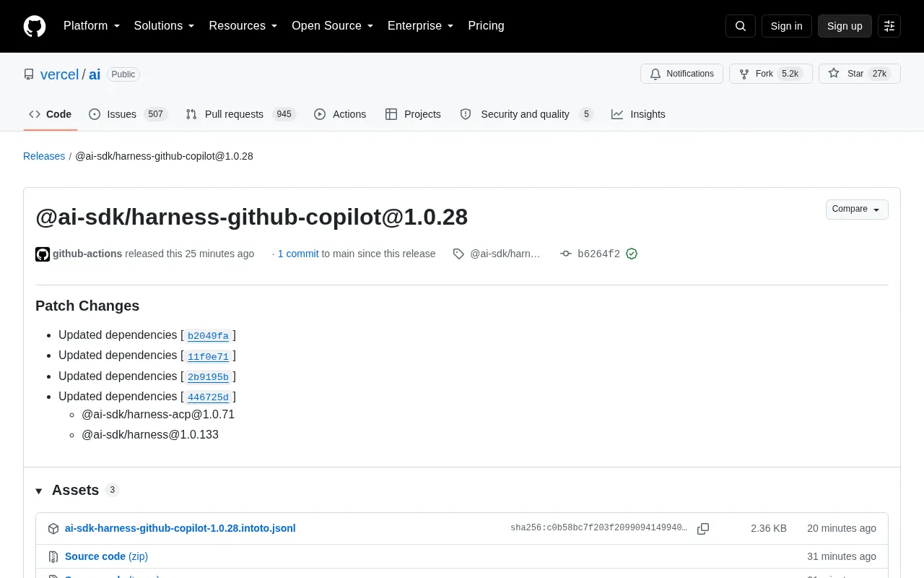Open commit 446725d link
Viewport: 924px width, 578px height.
pyautogui.click(x=208, y=397)
